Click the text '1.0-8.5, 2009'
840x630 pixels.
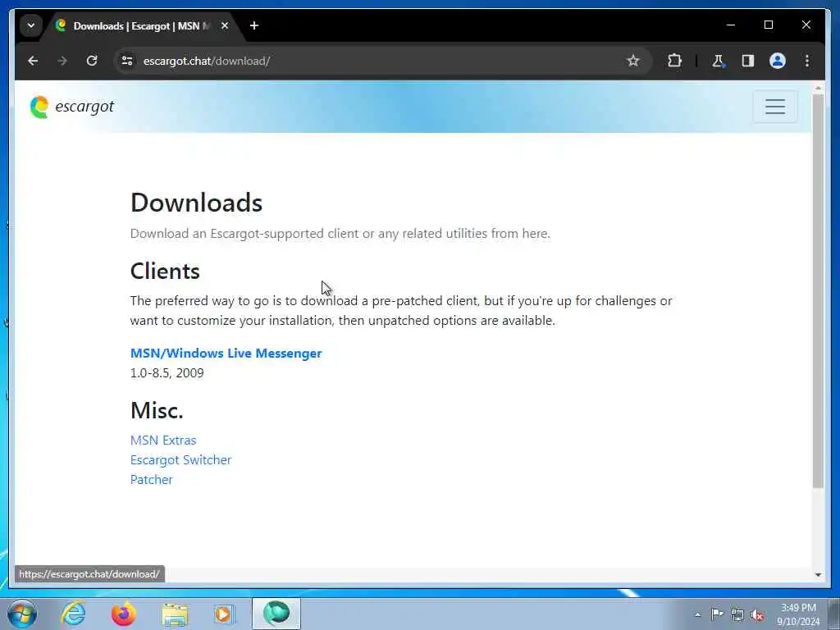click(167, 373)
